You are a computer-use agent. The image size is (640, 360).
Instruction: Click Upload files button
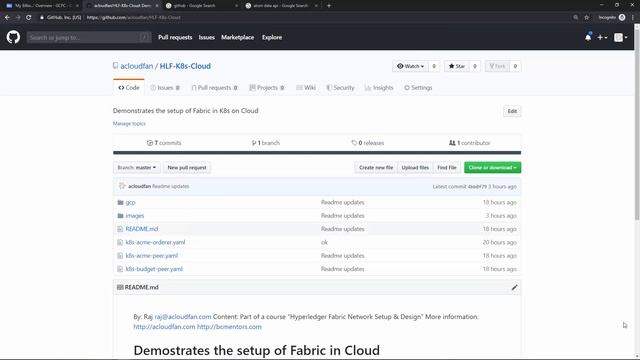(415, 168)
